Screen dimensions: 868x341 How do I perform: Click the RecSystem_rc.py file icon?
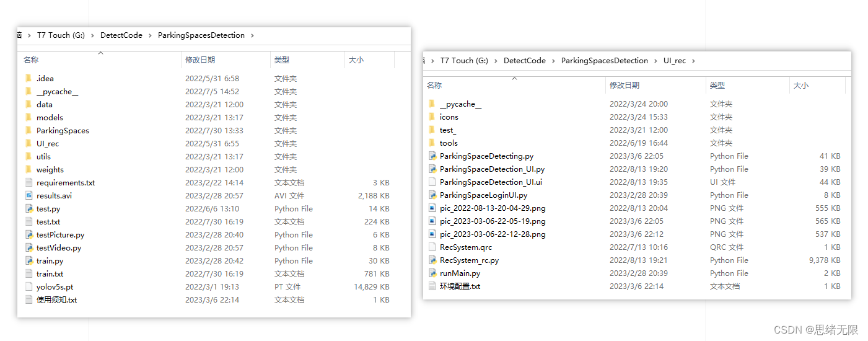pos(432,260)
